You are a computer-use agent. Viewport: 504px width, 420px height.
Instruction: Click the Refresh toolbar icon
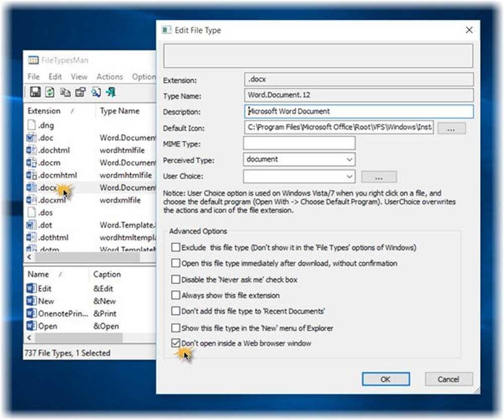[x=50, y=92]
